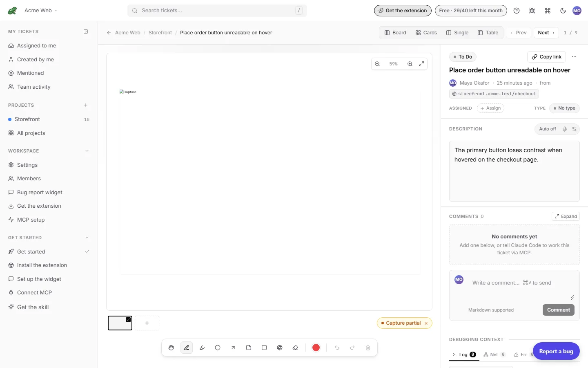Image resolution: width=588 pixels, height=368 pixels.
Task: Toggle dark mode with the moon icon
Action: point(563,11)
